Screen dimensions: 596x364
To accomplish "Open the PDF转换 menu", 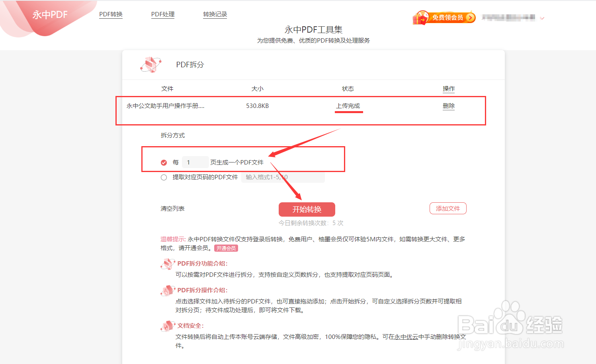I will [111, 14].
